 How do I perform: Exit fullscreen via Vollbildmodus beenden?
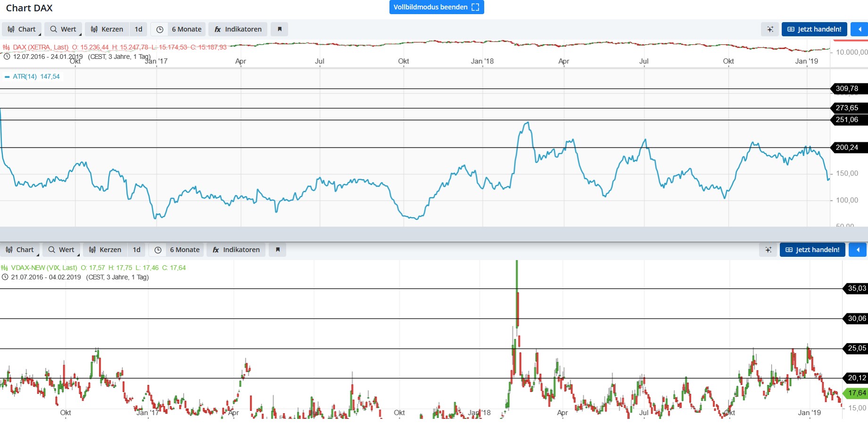(x=436, y=7)
